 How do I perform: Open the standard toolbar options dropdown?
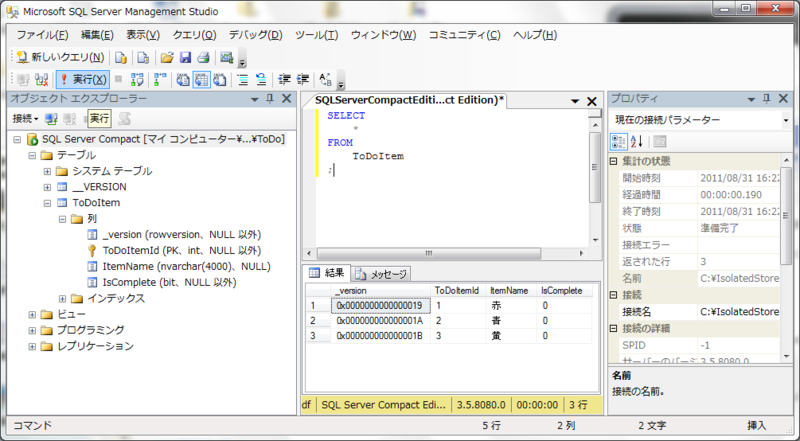point(242,60)
